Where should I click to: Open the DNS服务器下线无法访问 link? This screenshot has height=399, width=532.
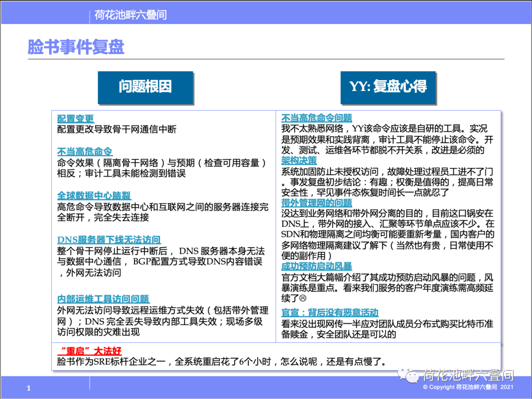[109, 240]
